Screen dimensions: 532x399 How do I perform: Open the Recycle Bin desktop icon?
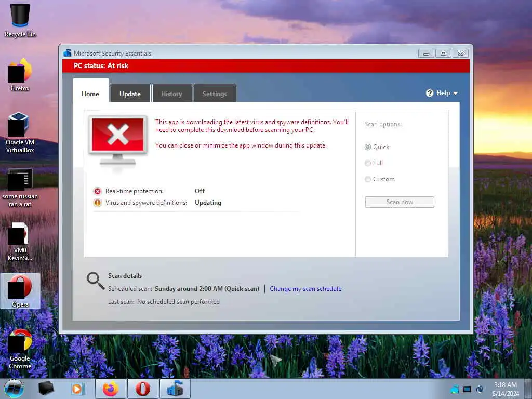tap(20, 20)
